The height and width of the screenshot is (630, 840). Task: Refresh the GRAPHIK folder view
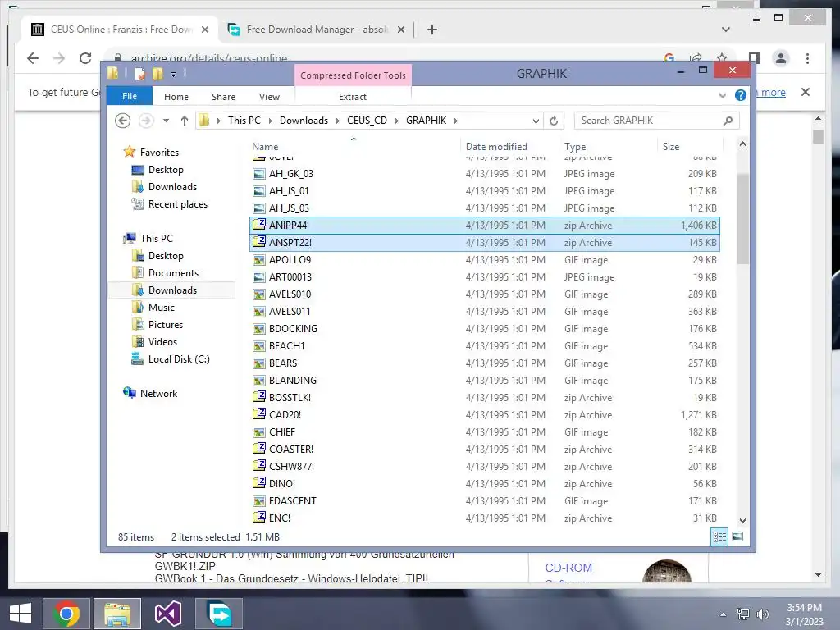(x=554, y=121)
